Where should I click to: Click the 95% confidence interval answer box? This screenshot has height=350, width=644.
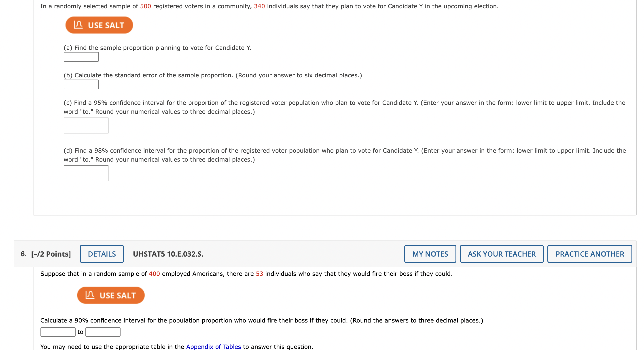click(x=86, y=125)
